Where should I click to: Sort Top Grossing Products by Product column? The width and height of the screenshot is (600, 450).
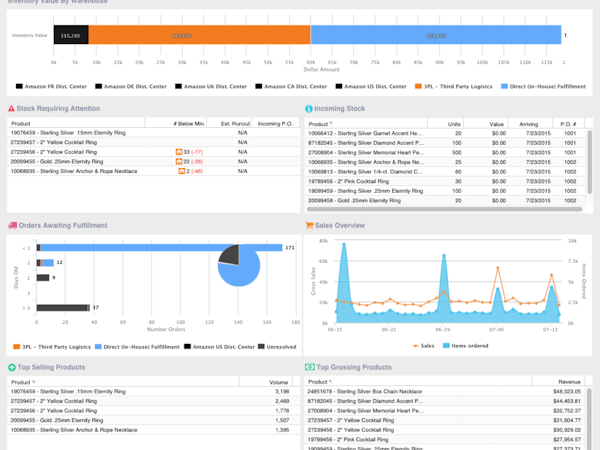[418, 382]
